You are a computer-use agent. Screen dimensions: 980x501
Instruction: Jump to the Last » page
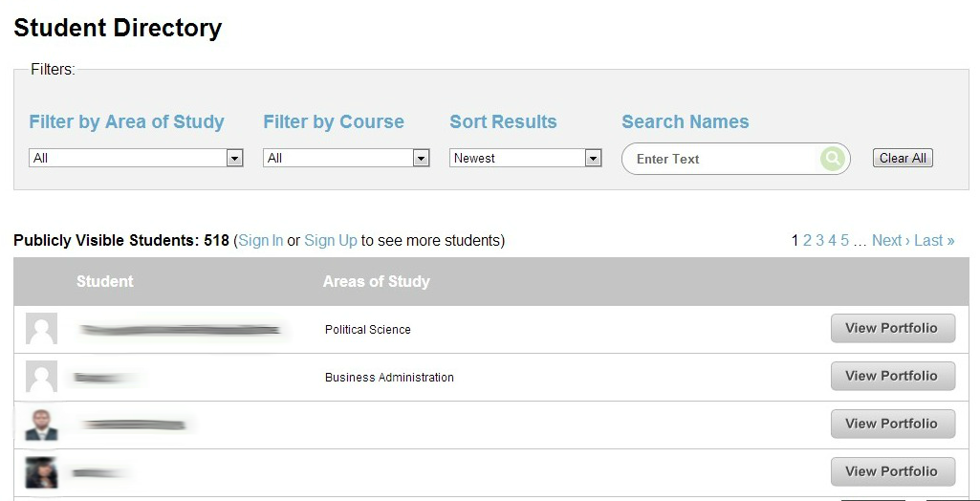934,241
